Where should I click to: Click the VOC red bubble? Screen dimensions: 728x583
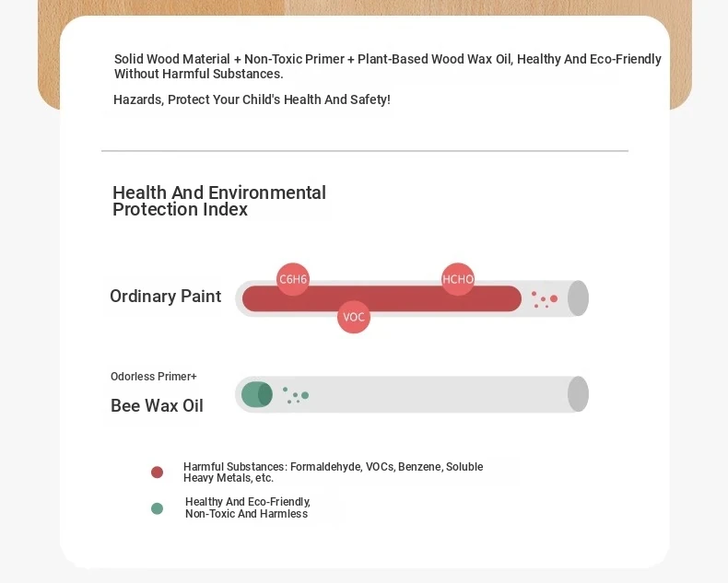pyautogui.click(x=354, y=317)
